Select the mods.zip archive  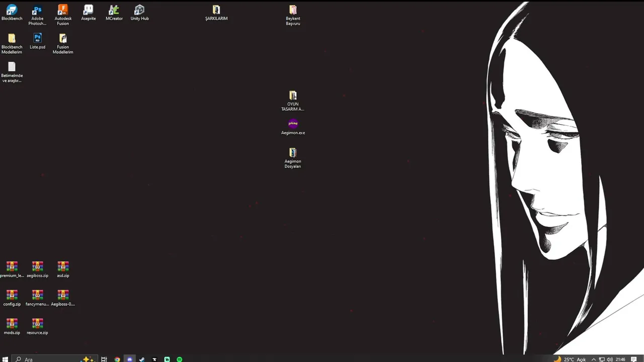tap(12, 327)
